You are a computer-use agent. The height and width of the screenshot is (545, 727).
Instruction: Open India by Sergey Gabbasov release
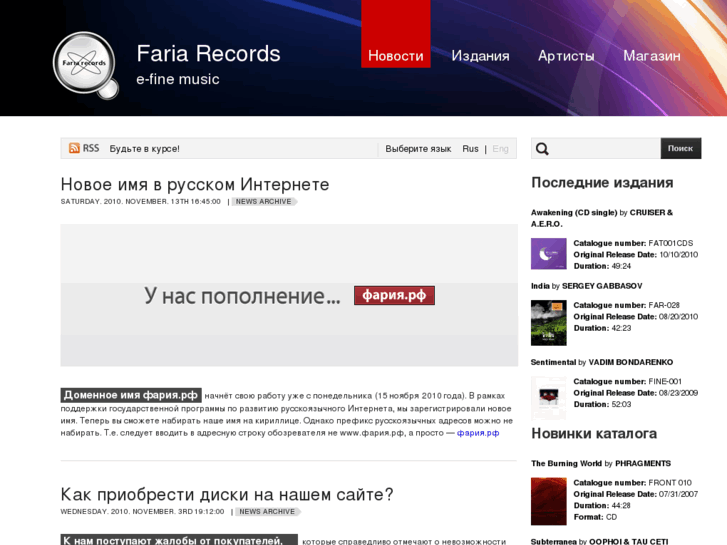pyautogui.click(x=587, y=286)
